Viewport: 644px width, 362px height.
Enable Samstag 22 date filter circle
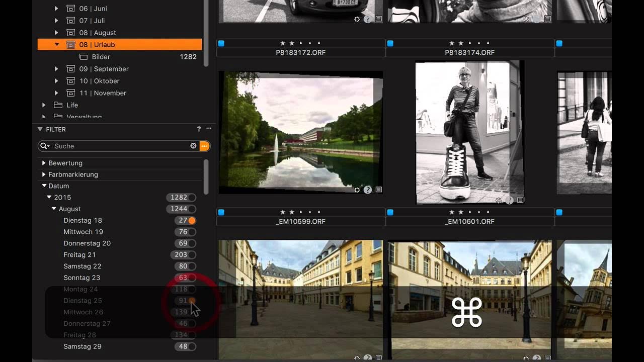(x=192, y=266)
